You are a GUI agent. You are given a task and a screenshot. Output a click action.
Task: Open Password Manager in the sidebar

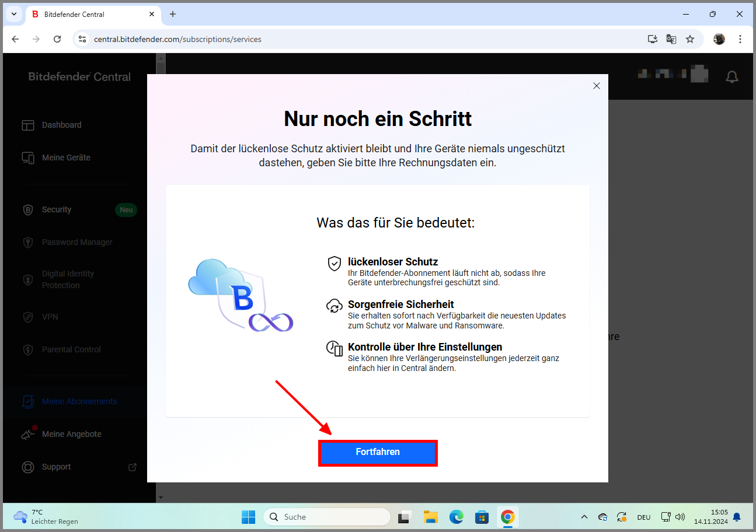[x=77, y=242]
